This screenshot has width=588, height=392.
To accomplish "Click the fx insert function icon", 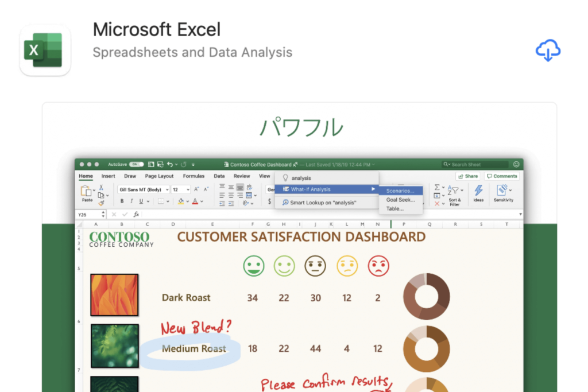I will click(136, 214).
